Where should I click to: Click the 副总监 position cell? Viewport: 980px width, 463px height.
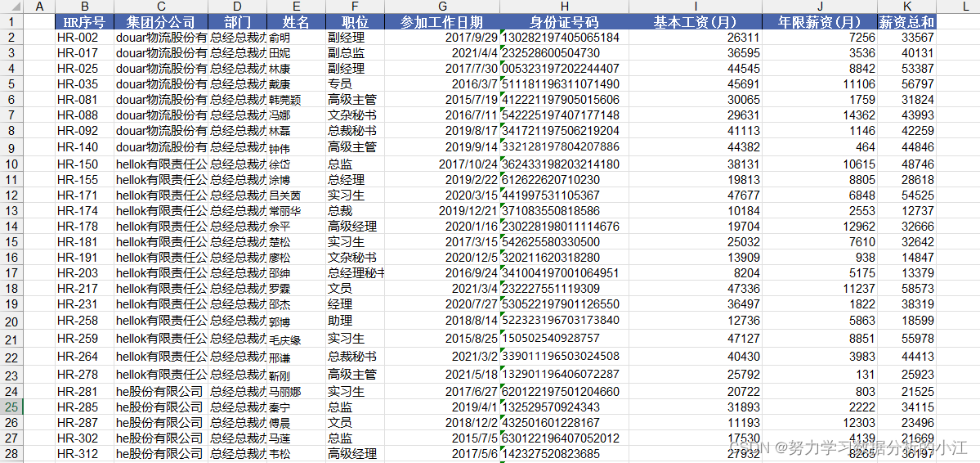(x=355, y=53)
